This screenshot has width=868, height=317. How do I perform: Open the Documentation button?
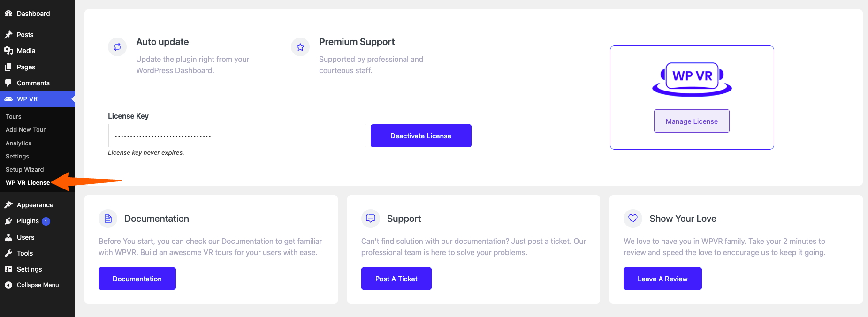(137, 279)
